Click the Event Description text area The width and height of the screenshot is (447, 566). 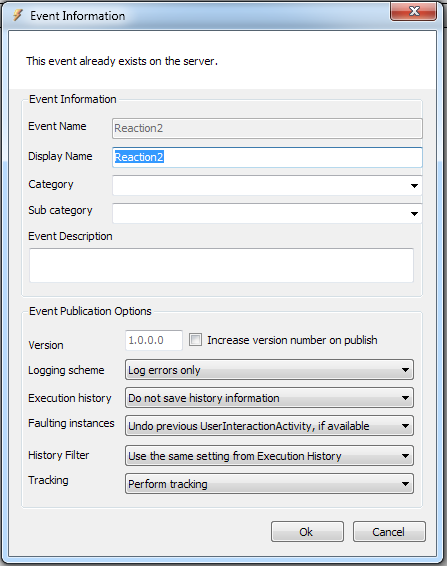(221, 265)
